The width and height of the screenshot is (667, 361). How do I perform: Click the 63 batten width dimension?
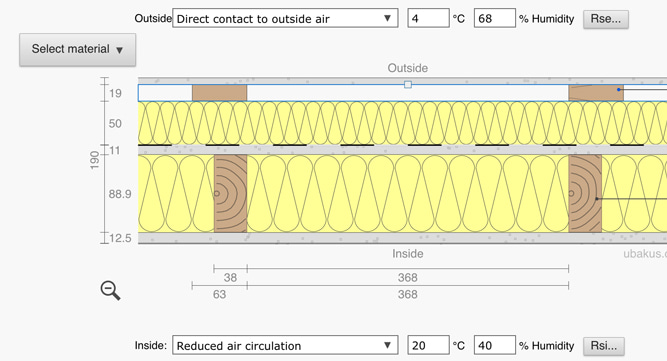219,295
